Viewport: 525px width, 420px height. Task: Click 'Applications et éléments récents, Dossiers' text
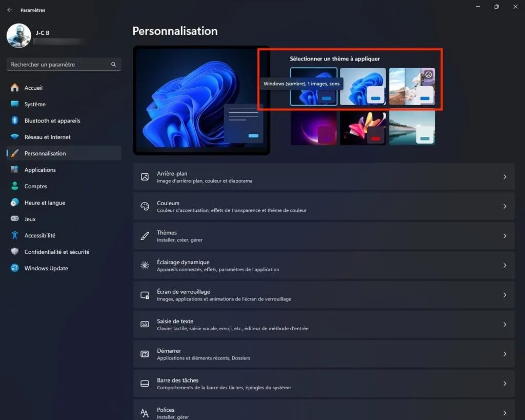coord(204,358)
